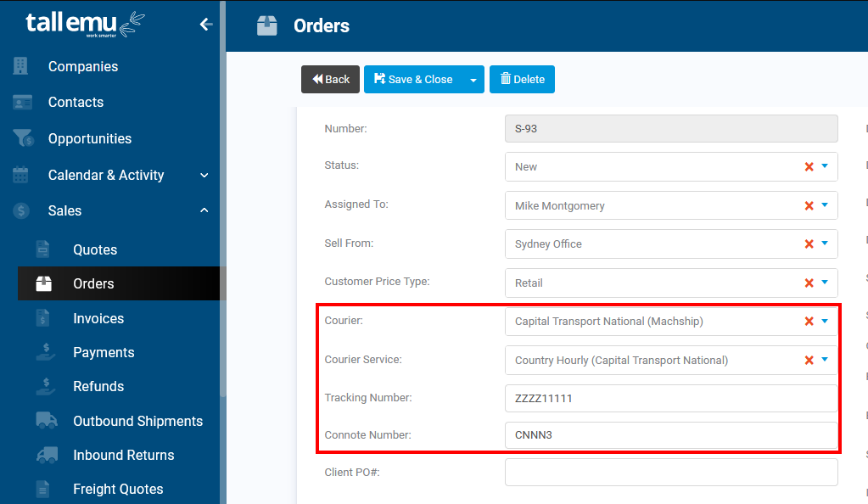Clear the Courier field value
The width and height of the screenshot is (868, 504).
pos(809,322)
